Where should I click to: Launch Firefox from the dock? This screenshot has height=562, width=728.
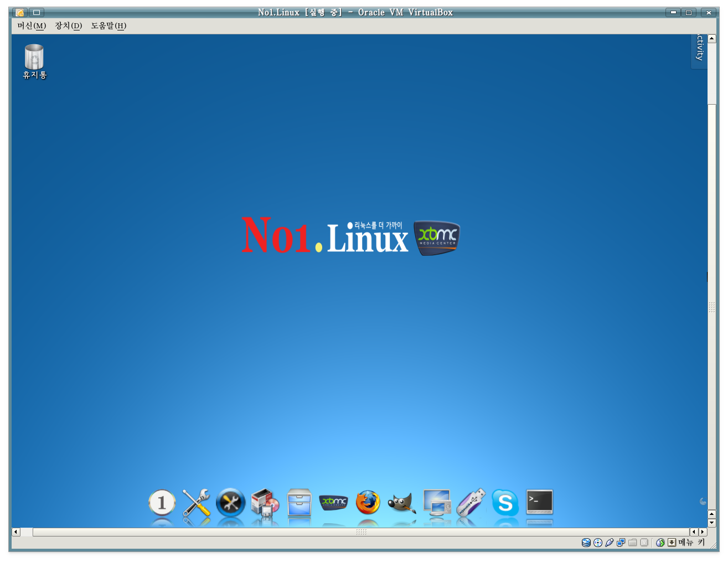coord(368,503)
